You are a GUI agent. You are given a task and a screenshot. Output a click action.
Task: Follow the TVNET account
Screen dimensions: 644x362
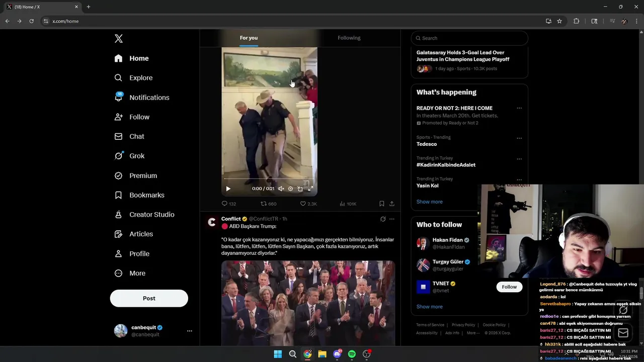point(509,287)
